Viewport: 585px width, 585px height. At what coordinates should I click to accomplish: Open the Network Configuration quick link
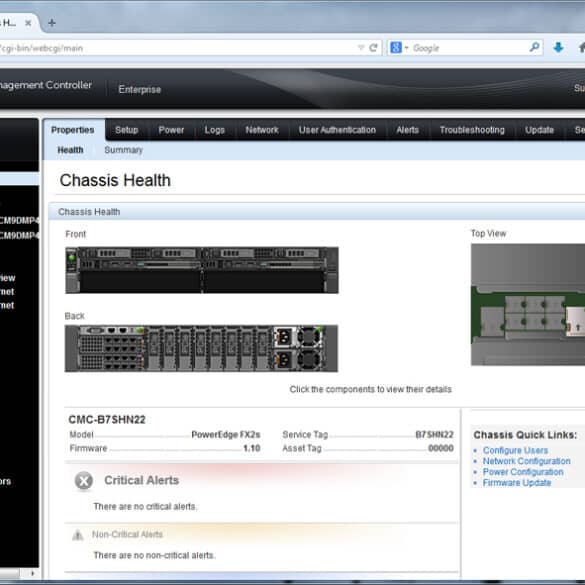click(x=526, y=461)
